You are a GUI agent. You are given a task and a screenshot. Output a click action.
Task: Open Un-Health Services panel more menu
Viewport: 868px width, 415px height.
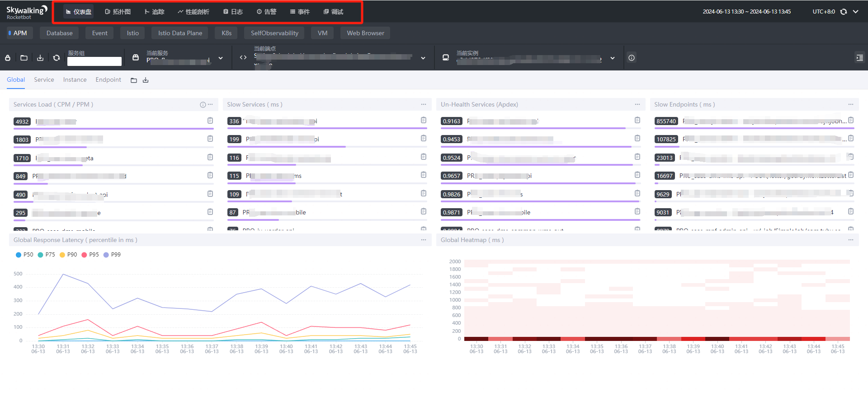(637, 104)
